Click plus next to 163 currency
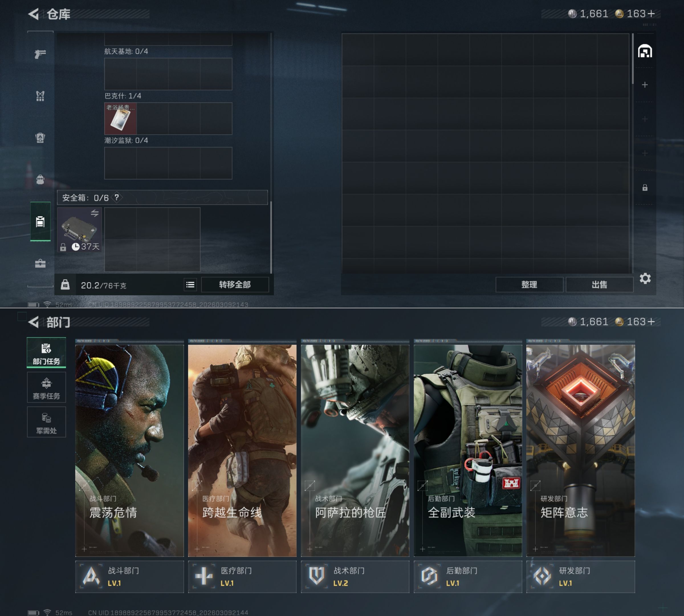The height and width of the screenshot is (616, 684). coord(651,14)
